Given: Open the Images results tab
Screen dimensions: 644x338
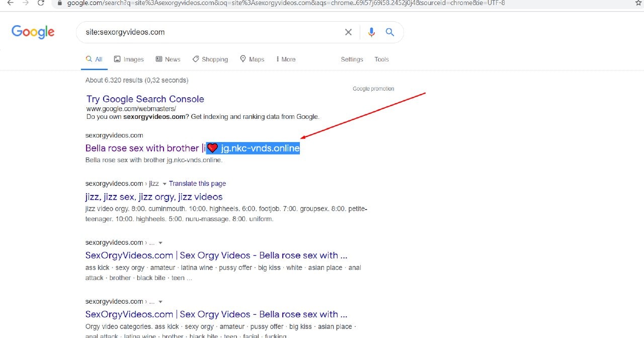Looking at the screenshot, I should (129, 59).
